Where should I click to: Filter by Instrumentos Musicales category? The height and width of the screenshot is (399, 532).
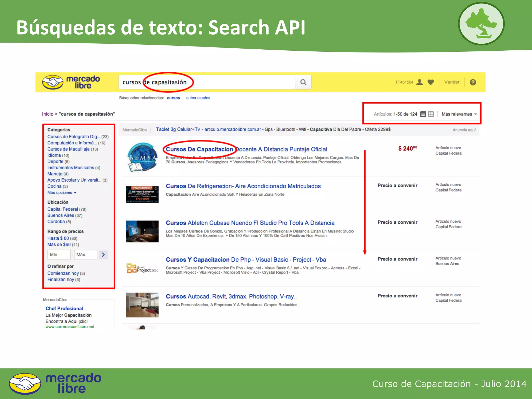[x=71, y=168]
